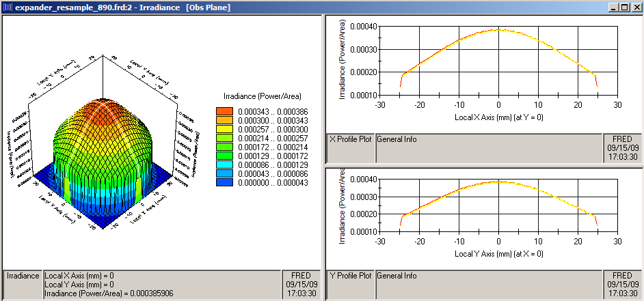
Task: Click the application icon in the title bar
Action: (x=8, y=7)
